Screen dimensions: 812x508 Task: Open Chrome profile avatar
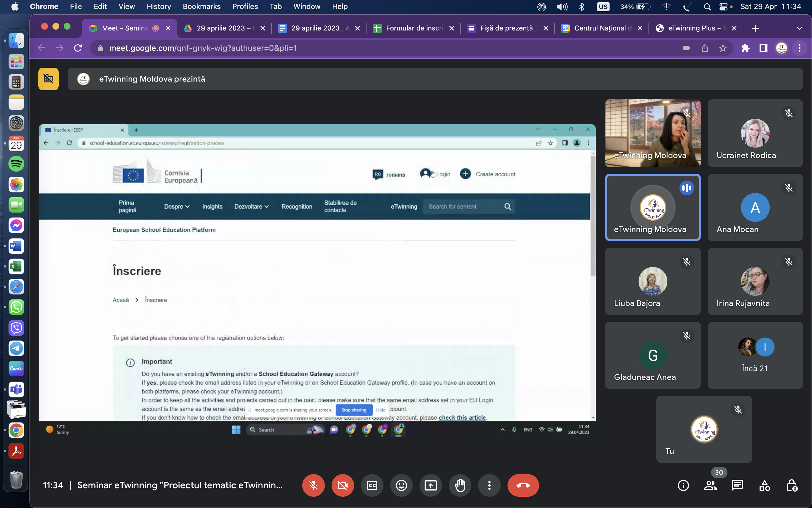782,48
